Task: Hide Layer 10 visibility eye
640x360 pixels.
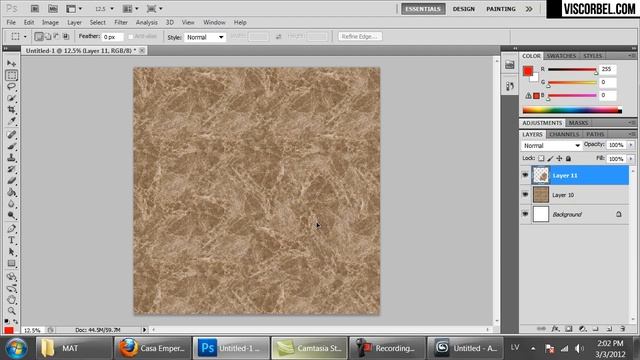Action: tap(525, 195)
